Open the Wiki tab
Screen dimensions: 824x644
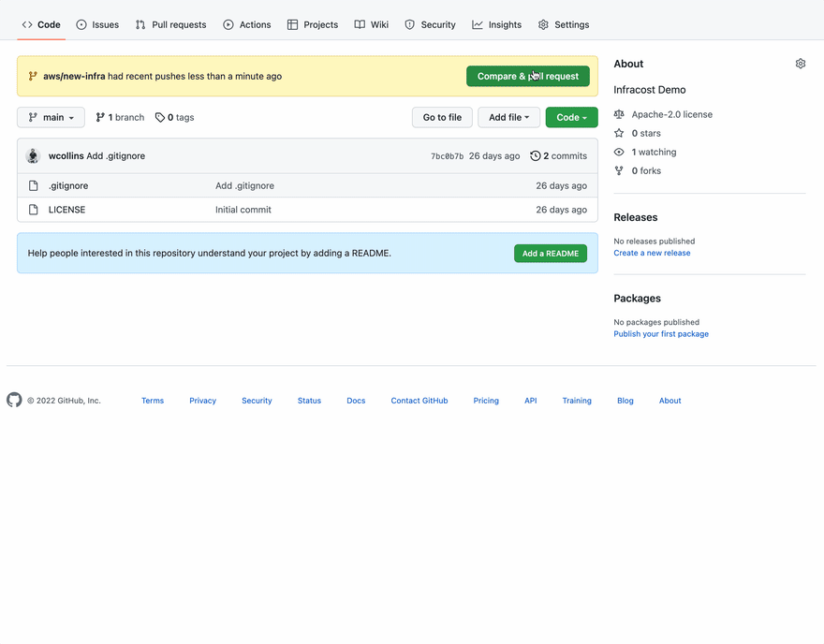(x=372, y=24)
